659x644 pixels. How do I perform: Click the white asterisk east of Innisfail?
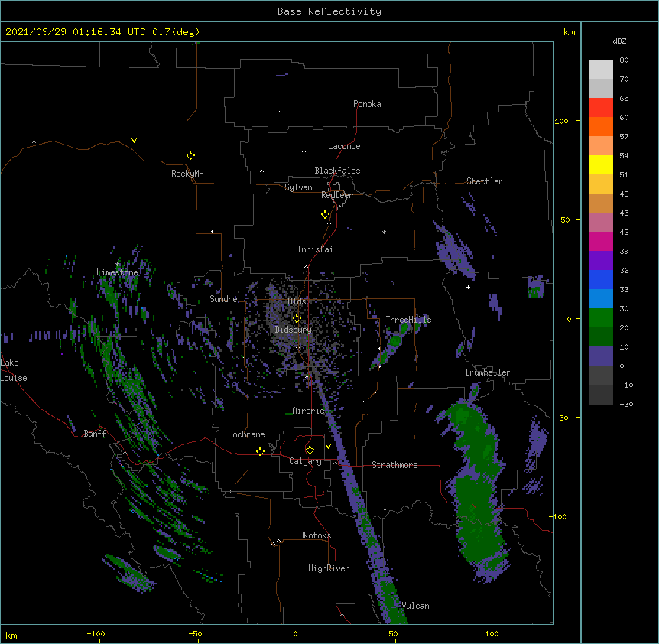[x=384, y=232]
